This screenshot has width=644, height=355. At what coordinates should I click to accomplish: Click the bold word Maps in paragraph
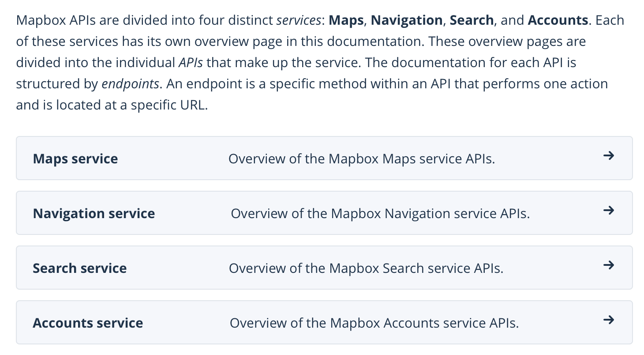[346, 20]
